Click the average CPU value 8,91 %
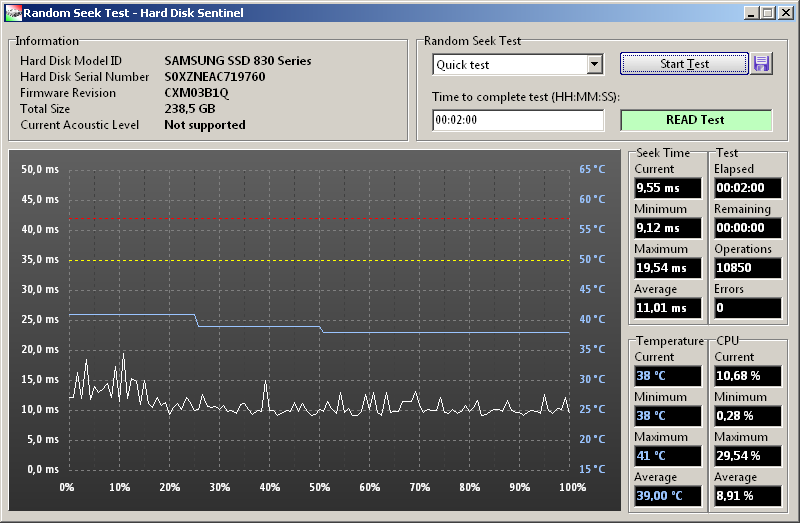The height and width of the screenshot is (523, 800). pyautogui.click(x=747, y=495)
